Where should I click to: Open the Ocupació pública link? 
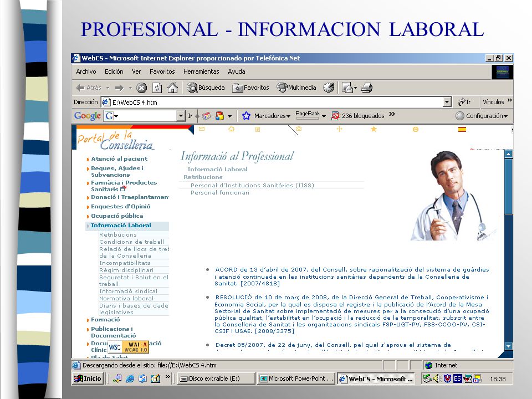coord(117,216)
